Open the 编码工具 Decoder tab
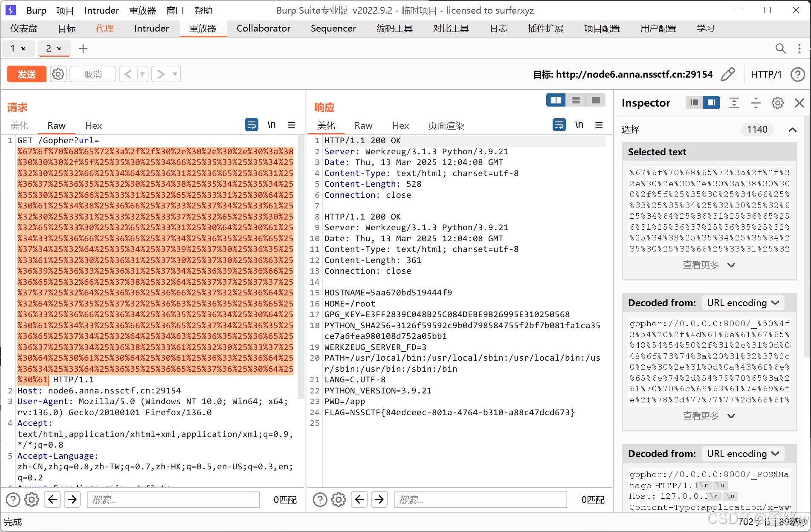Viewport: 811px width, 532px height. [394, 29]
